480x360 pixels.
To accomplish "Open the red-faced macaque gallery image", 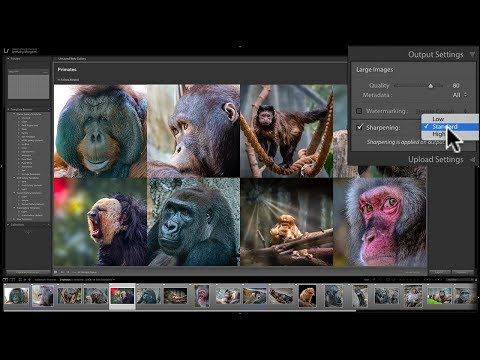I will pyautogui.click(x=380, y=222).
